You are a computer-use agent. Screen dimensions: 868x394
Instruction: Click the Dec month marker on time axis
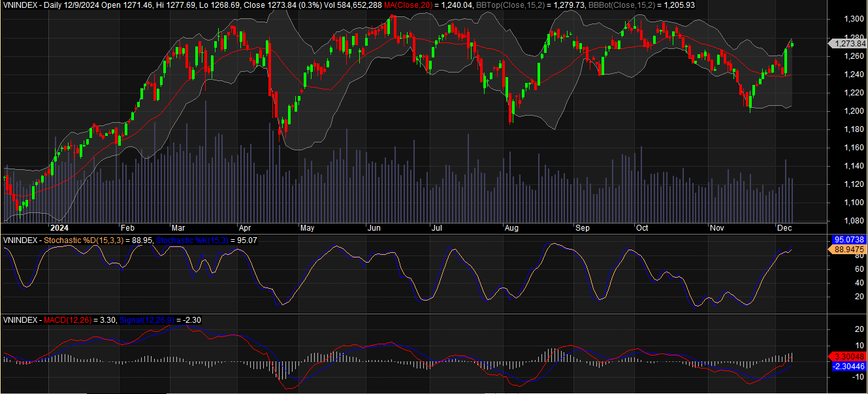tap(784, 228)
